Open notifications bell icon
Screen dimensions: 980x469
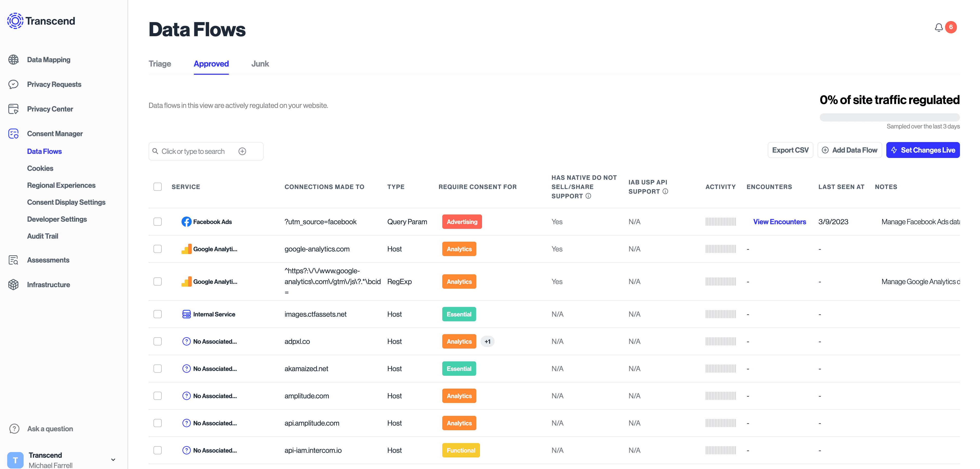938,27
